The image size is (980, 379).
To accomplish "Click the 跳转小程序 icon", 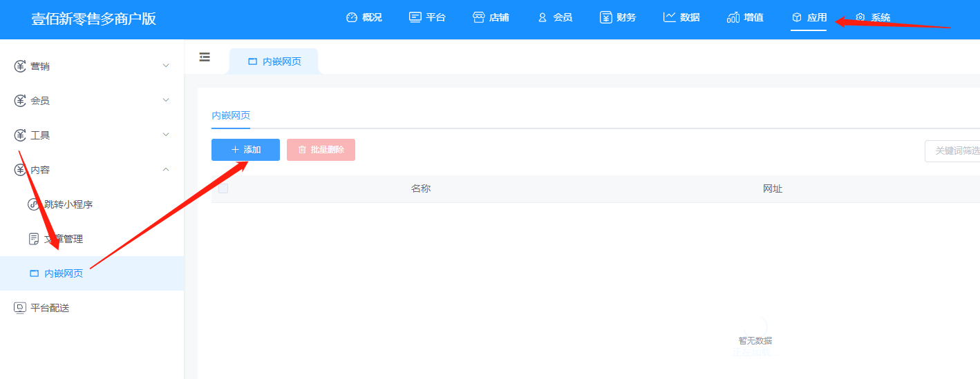I will point(34,204).
